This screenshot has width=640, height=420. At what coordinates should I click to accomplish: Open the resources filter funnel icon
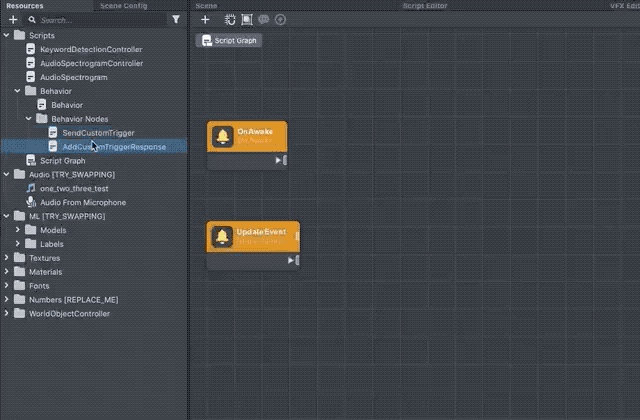click(x=176, y=19)
